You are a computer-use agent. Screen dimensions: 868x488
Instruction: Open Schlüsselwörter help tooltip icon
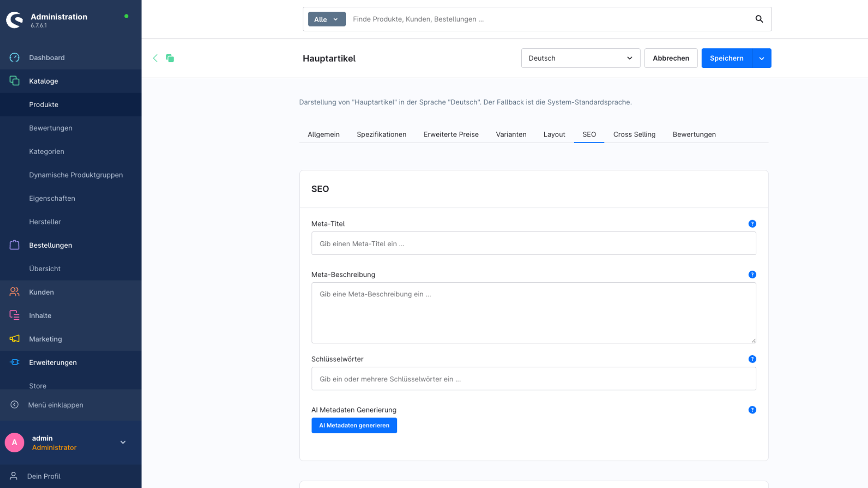click(x=752, y=359)
